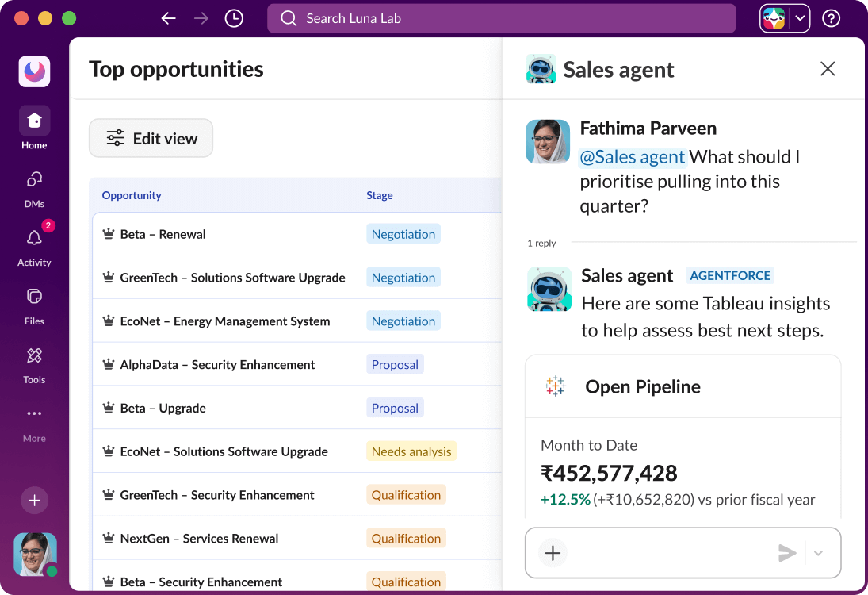Open the Help menu
The width and height of the screenshot is (868, 595).
click(x=830, y=17)
